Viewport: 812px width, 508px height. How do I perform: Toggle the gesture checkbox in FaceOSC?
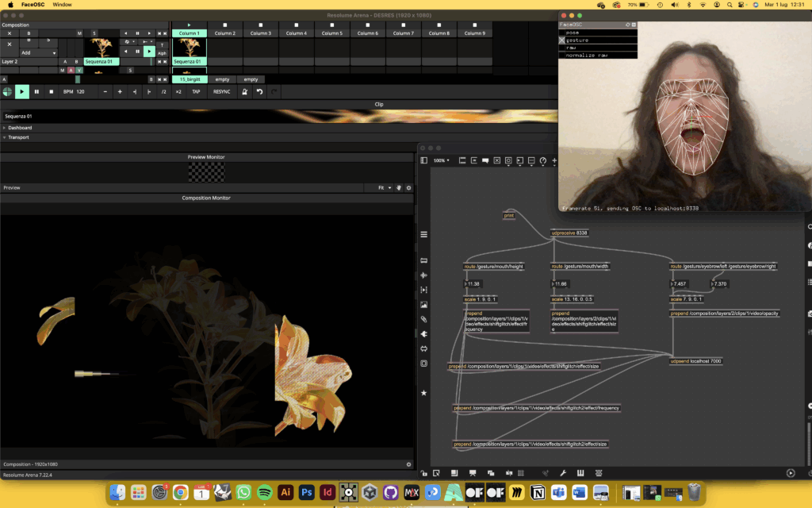(x=562, y=40)
